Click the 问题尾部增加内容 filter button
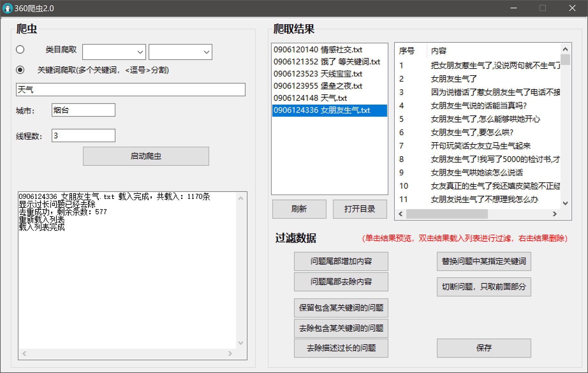 pos(341,261)
